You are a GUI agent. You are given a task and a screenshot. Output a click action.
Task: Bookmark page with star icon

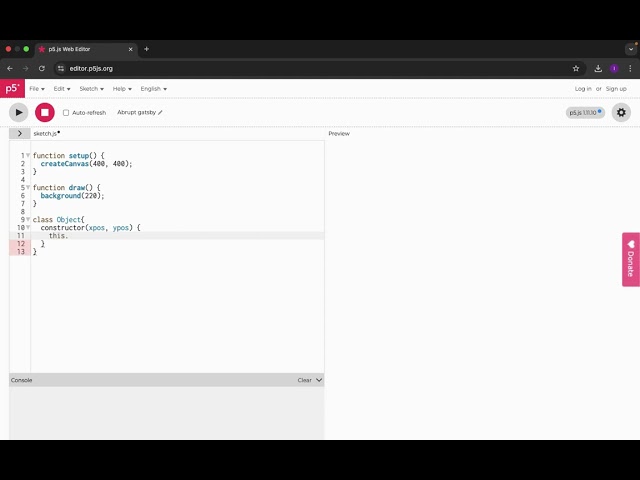[576, 69]
